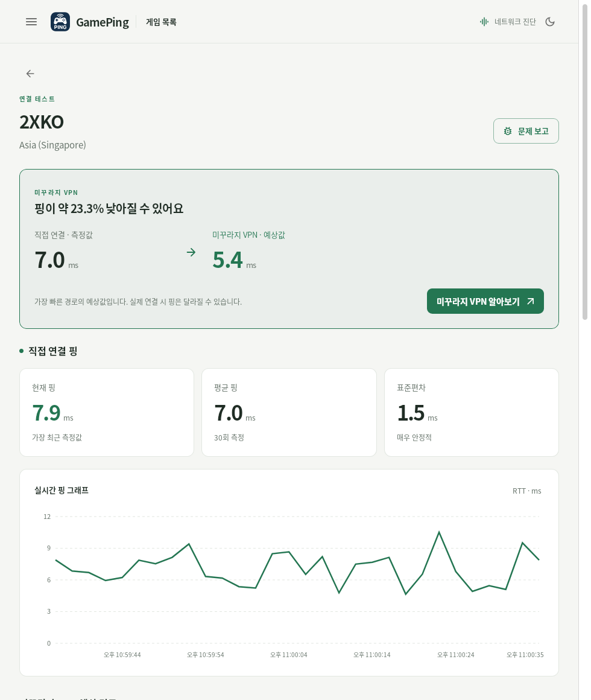Go back using the left arrow
591x700 pixels.
[30, 74]
